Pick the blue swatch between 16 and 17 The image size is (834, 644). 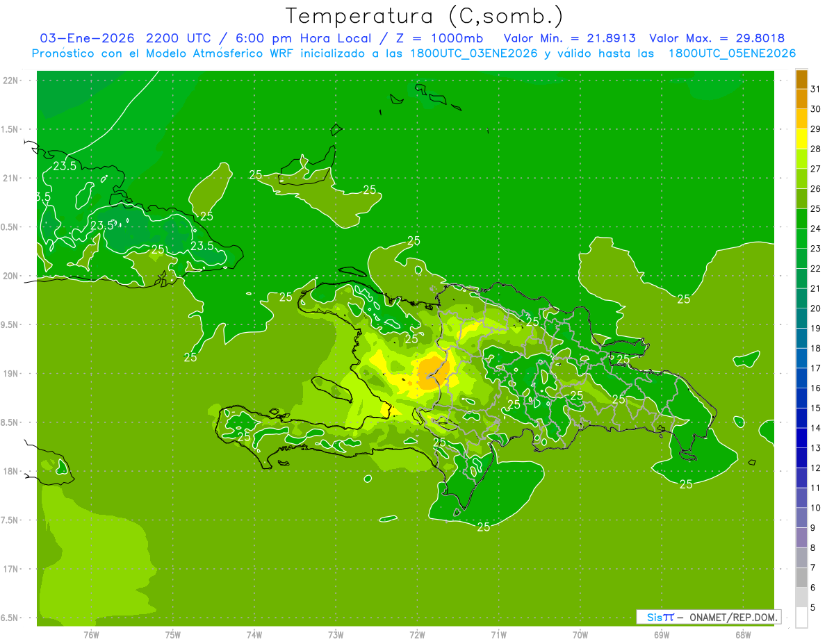[801, 378]
